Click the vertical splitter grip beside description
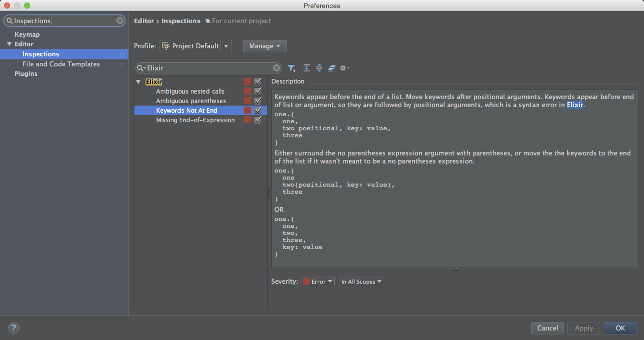Viewport: 644px width, 340px height. coord(269,193)
